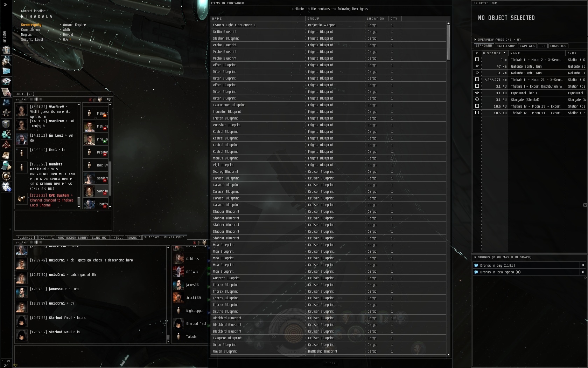Screen dimensions: 588x368
Task: Toggle selection box for Thakala I Expert Distribution
Action: point(477,86)
